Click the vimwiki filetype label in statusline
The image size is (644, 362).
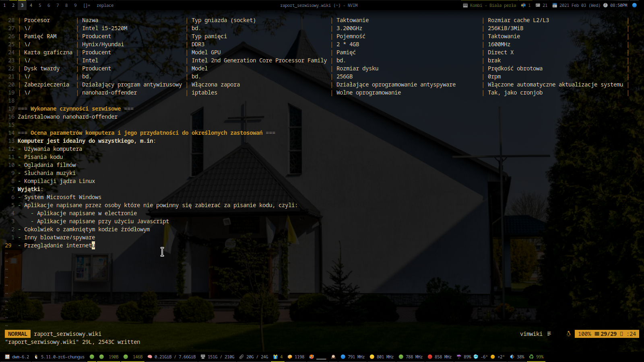coord(531,334)
